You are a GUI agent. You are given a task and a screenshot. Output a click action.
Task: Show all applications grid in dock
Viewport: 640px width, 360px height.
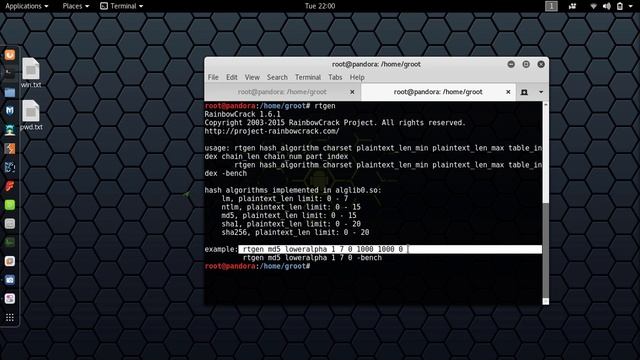click(x=10, y=318)
